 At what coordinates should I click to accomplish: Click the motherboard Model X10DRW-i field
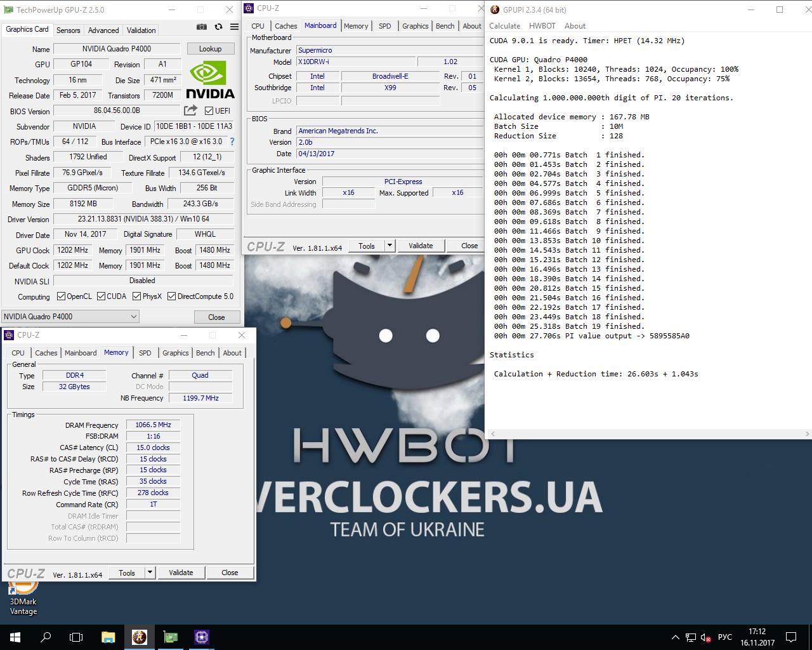pyautogui.click(x=356, y=62)
